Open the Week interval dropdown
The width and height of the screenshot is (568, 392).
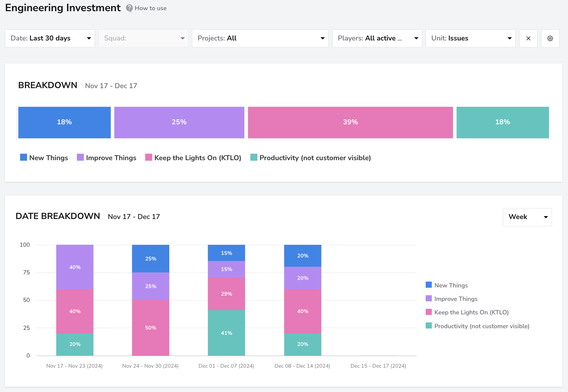click(527, 217)
